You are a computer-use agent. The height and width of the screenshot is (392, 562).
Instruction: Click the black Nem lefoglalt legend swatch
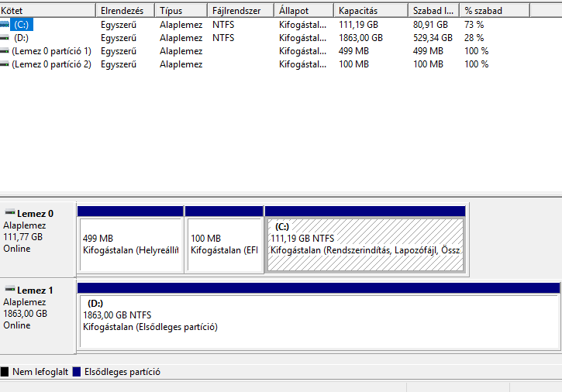click(x=5, y=372)
